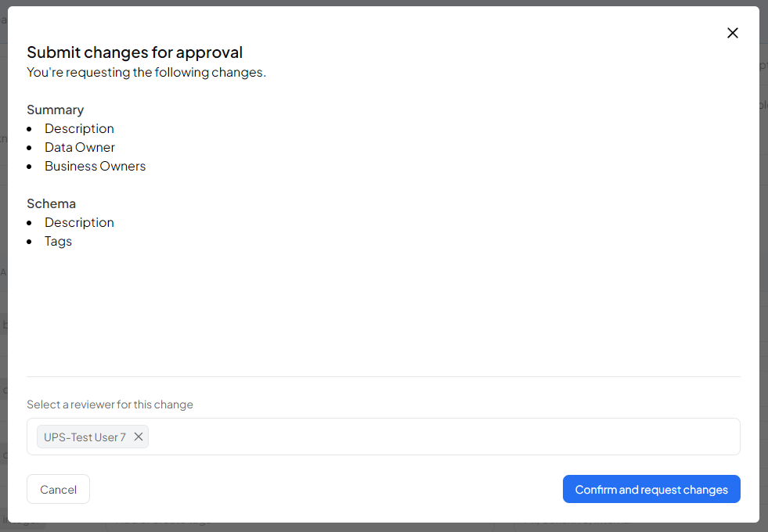Click the dimmed backdrop left of the dialog
This screenshot has height=532, width=768.
tap(3, 235)
